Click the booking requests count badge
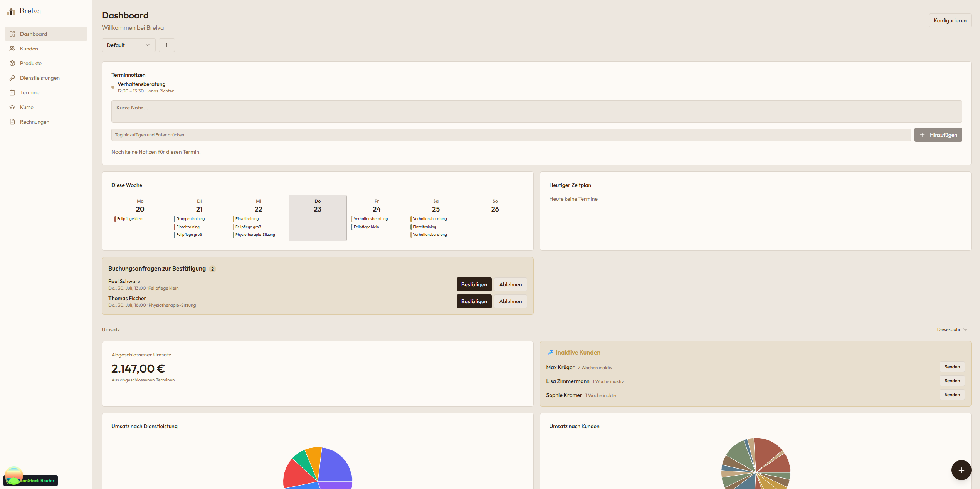Viewport: 980px width, 489px height. 212,269
